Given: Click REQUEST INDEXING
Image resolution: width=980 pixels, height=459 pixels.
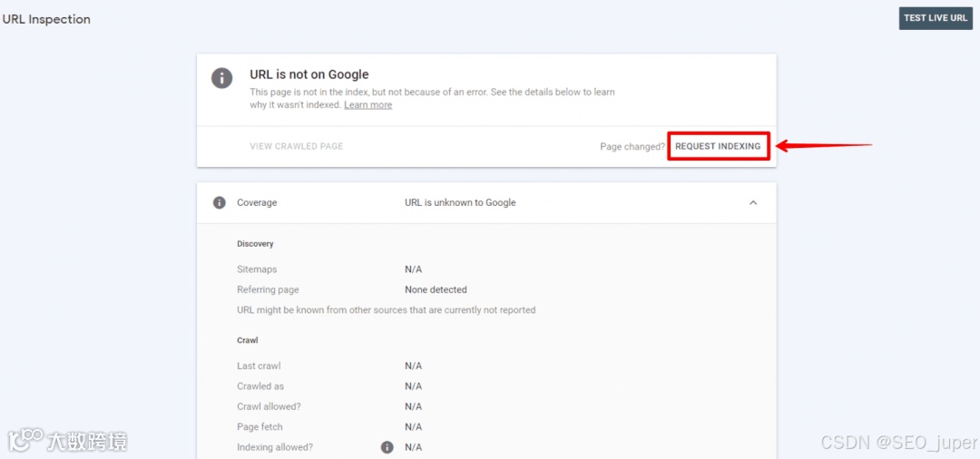Looking at the screenshot, I should (x=718, y=146).
